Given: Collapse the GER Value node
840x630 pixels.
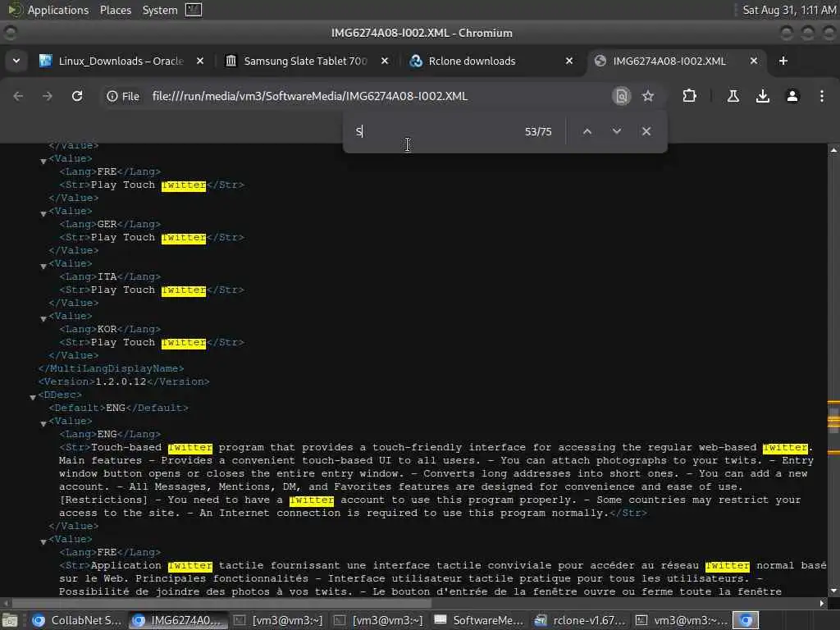Looking at the screenshot, I should (43, 213).
